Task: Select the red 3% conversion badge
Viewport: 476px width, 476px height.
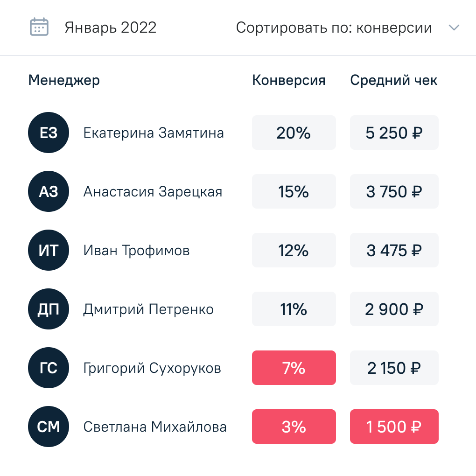Action: tap(294, 427)
